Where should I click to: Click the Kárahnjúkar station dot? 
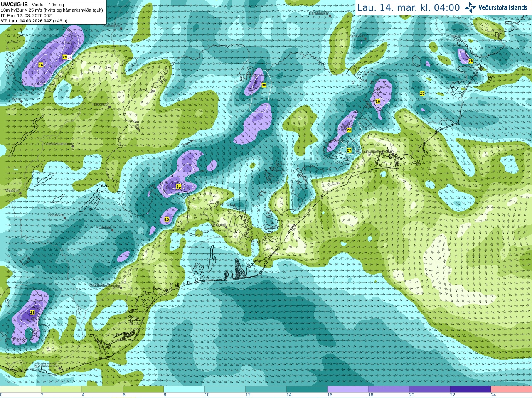(x=330, y=16)
